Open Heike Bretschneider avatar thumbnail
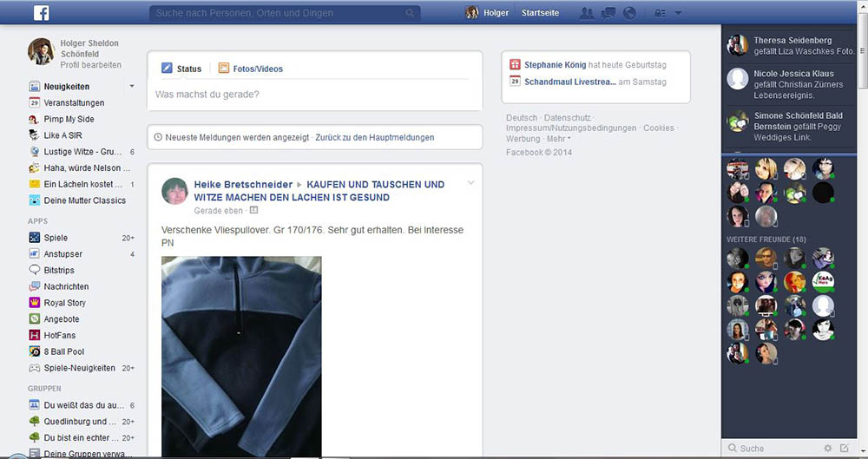This screenshot has height=459, width=868. tap(175, 191)
